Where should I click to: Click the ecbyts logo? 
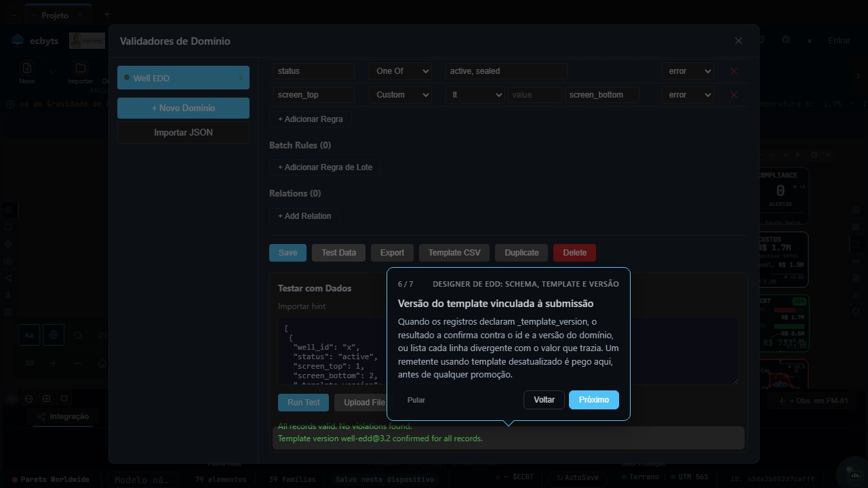click(x=35, y=41)
